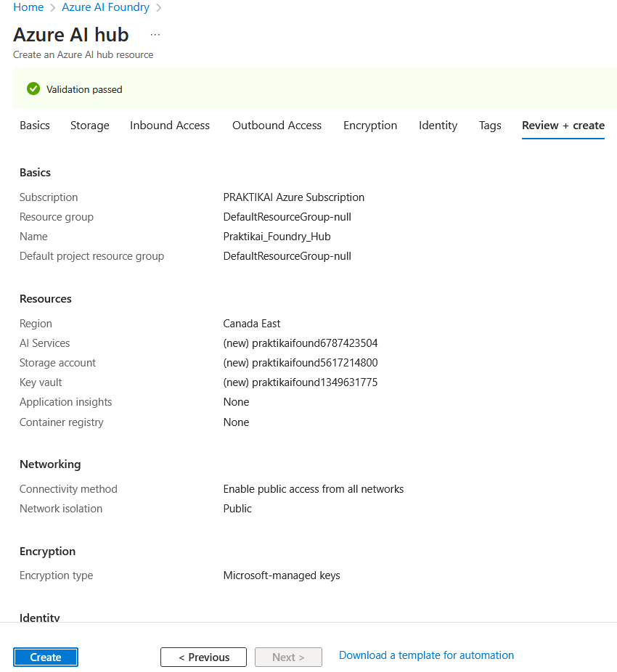Screen dimensions: 617x672
Task: Click the Create button
Action: click(x=45, y=657)
